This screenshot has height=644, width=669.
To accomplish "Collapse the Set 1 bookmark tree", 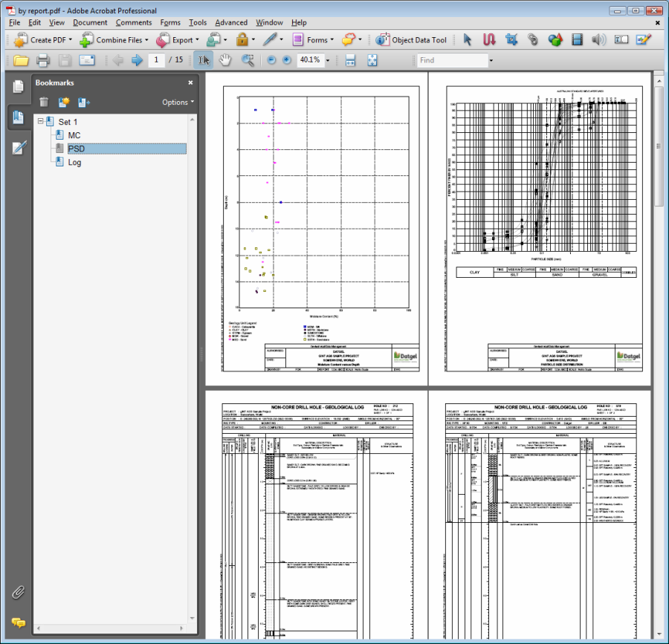I will [41, 122].
